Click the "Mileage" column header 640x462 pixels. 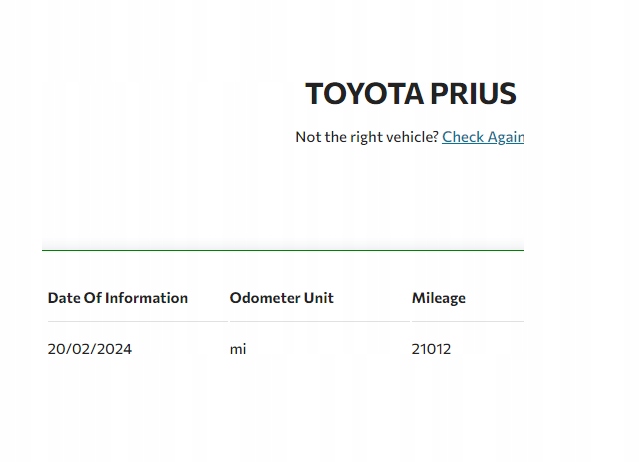[x=439, y=298]
